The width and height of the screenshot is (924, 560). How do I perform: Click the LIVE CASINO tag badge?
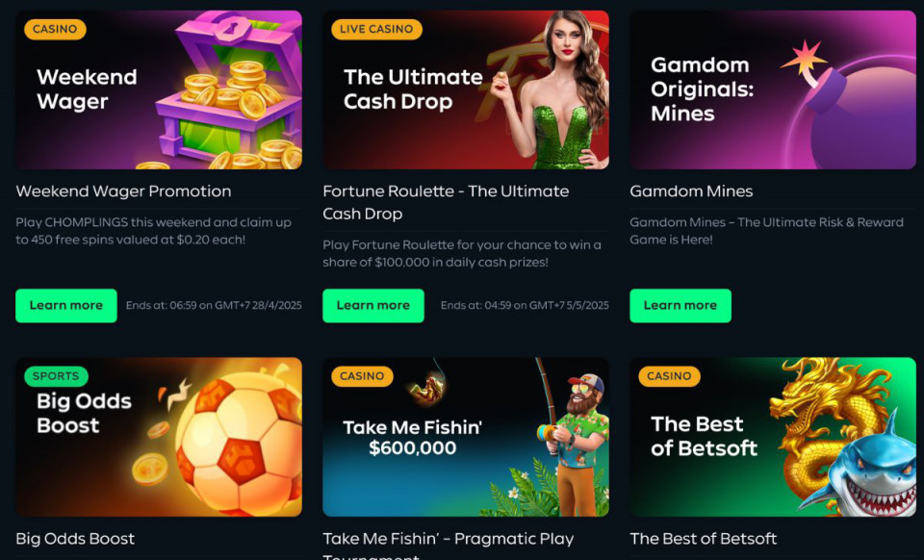click(376, 30)
